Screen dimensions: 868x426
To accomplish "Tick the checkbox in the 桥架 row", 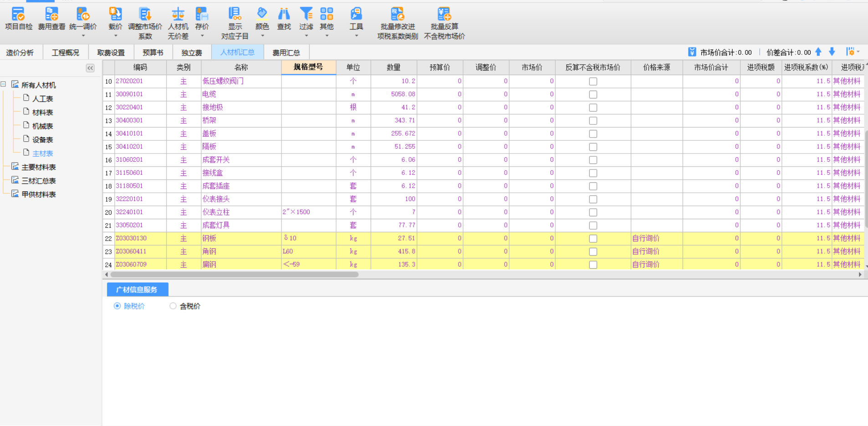I will click(x=593, y=121).
